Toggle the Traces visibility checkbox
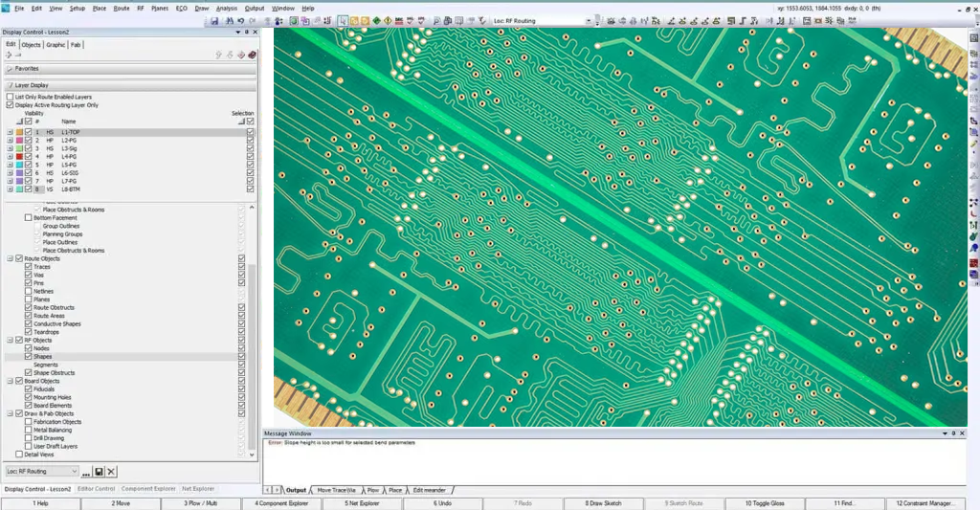 [28, 266]
